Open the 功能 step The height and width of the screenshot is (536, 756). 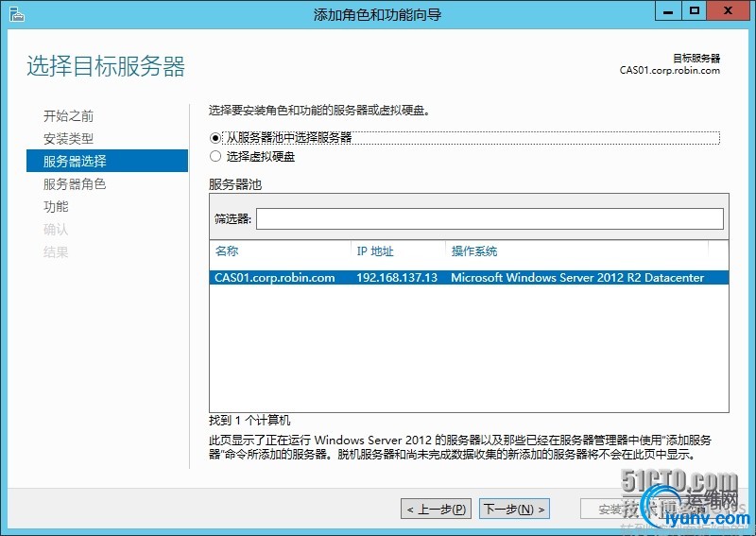56,206
